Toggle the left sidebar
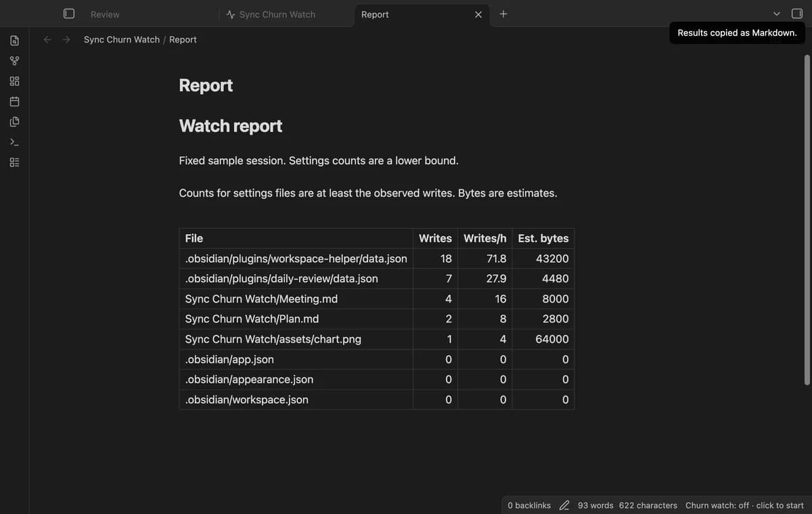Screen dimensions: 812x514 click(68, 14)
